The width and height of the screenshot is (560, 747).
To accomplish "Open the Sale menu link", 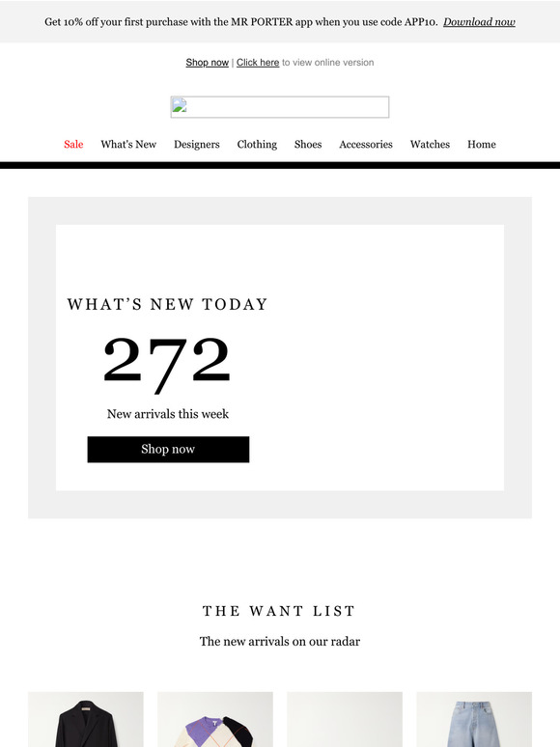I will 73,145.
